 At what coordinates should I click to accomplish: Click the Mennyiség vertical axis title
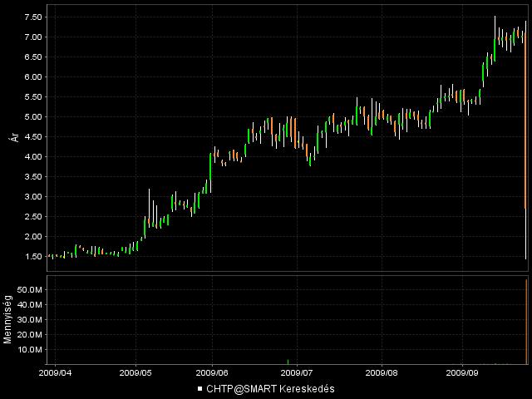click(x=7, y=319)
